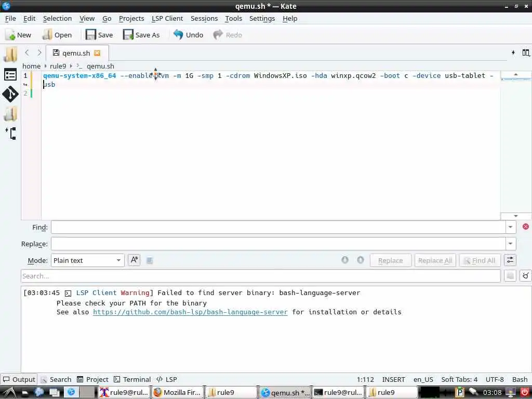Image resolution: width=532 pixels, height=399 pixels.
Task: Click the Save As toolbar button
Action: (x=141, y=35)
